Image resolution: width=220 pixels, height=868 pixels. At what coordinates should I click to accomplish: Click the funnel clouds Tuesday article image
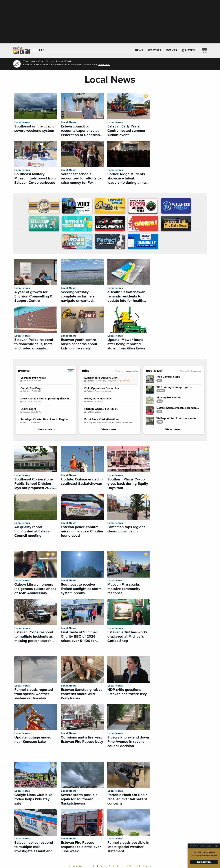tap(36, 670)
